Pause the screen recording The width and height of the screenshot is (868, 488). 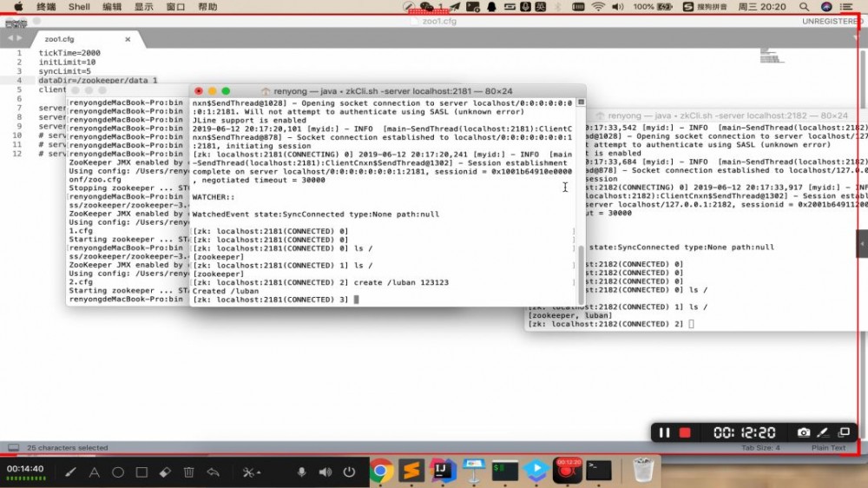point(664,432)
